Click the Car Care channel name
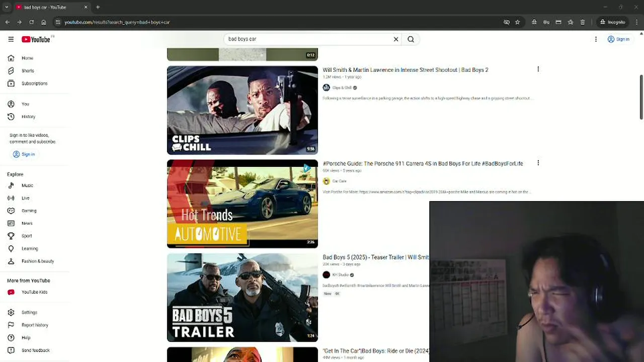This screenshot has width=644, height=362. 339,181
